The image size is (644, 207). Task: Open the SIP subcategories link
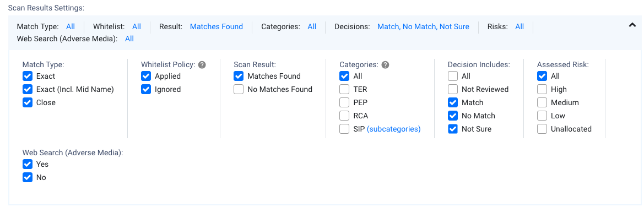point(393,129)
